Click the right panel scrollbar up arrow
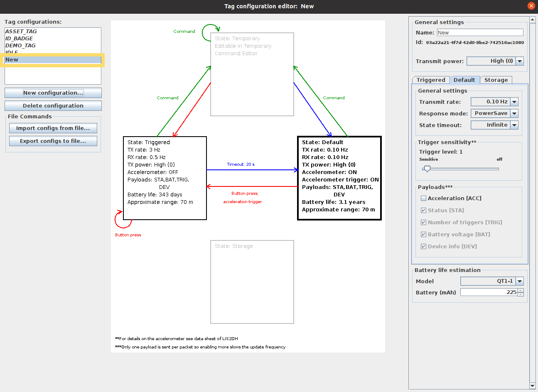 [x=533, y=20]
